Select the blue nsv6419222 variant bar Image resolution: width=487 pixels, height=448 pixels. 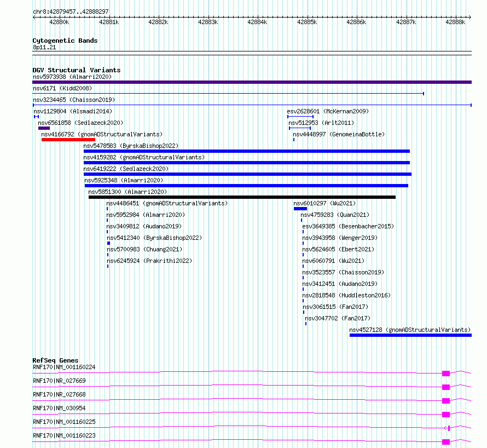coord(247,174)
